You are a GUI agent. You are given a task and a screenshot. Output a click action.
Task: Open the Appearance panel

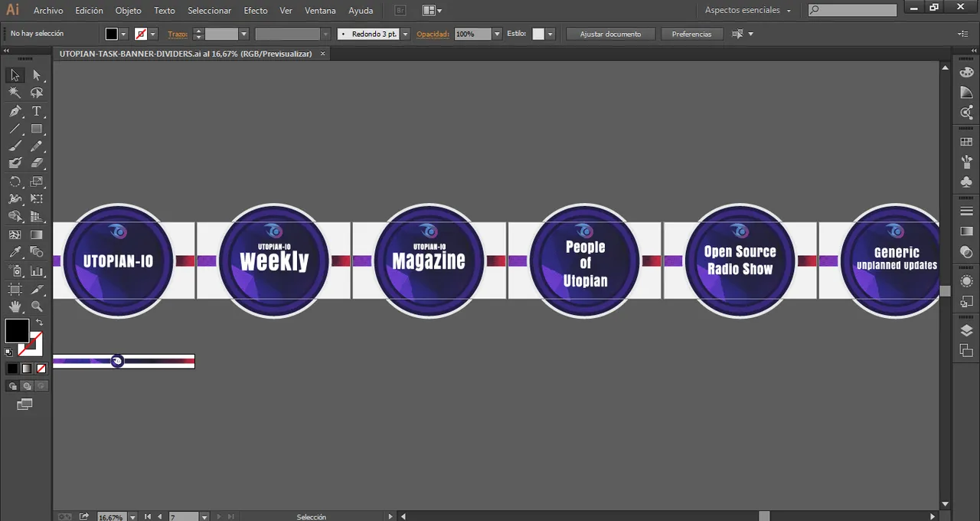tap(966, 281)
